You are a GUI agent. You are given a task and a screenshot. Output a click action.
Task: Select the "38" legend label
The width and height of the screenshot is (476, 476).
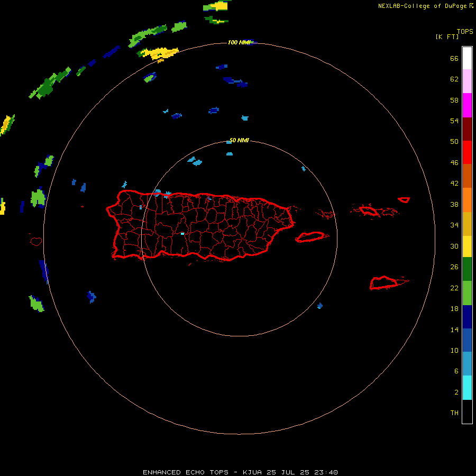coord(454,204)
